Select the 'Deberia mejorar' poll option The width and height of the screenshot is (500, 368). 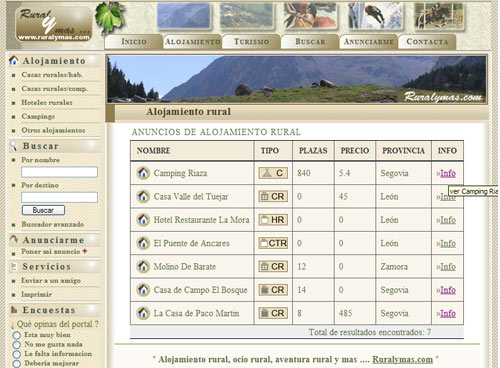tap(17, 364)
